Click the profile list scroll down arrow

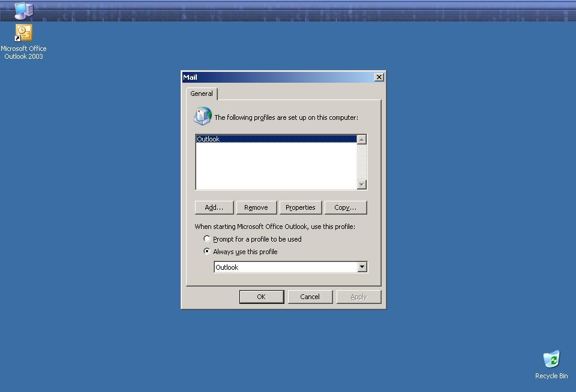(x=362, y=184)
